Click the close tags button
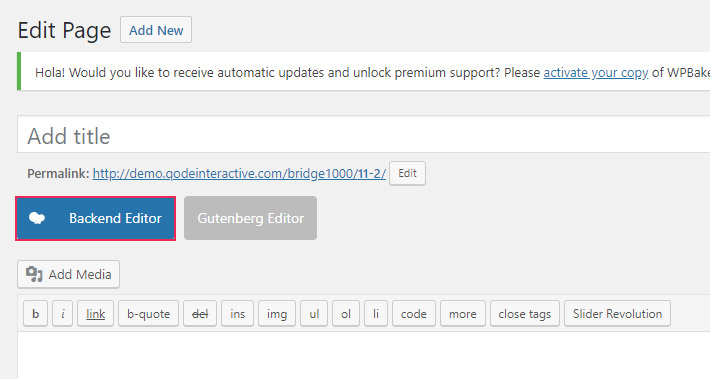 [525, 314]
